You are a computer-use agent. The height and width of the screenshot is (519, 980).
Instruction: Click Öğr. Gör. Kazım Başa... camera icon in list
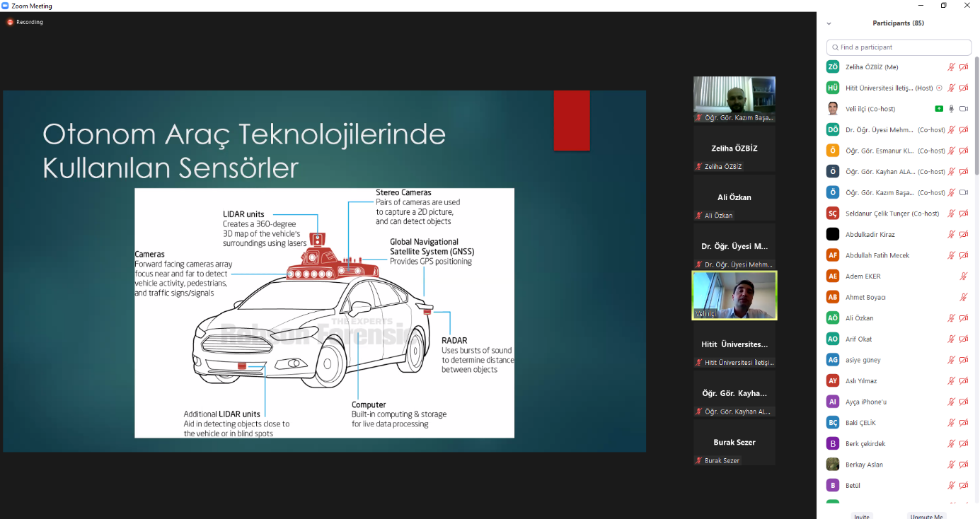coord(964,192)
